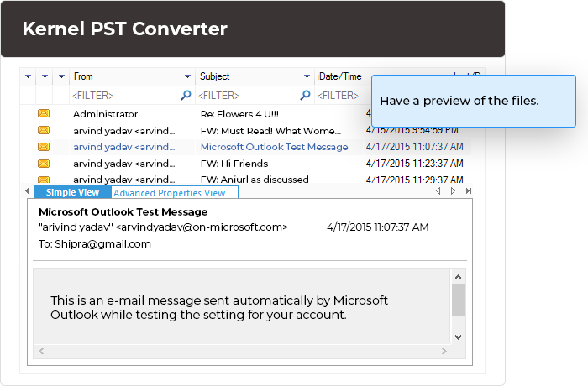
Task: Click date '4/17/2015 11:07:37 AM' in list
Action: pos(414,147)
